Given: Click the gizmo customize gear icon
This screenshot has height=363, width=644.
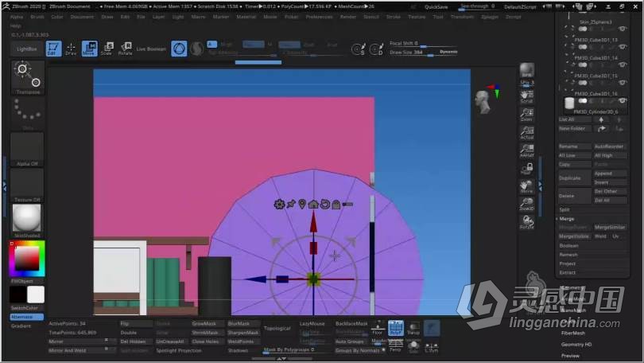Looking at the screenshot, I should [x=279, y=204].
